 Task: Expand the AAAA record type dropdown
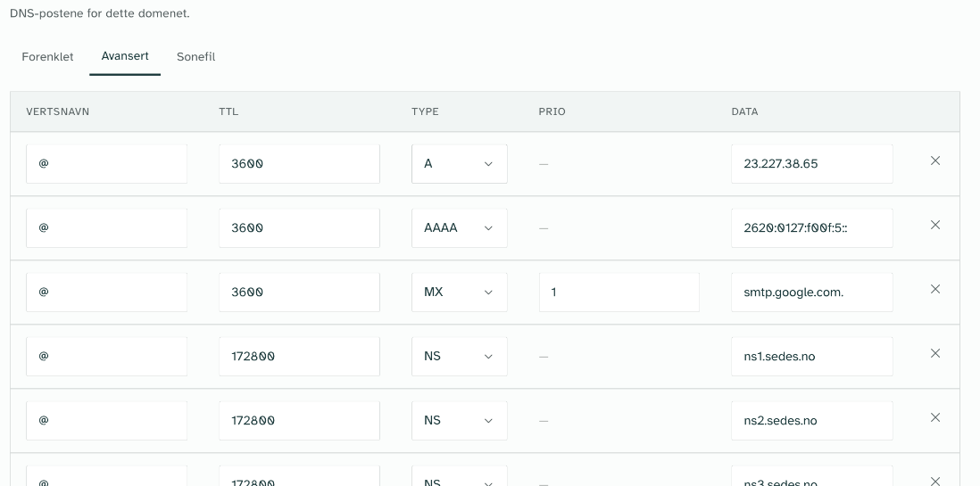(460, 228)
